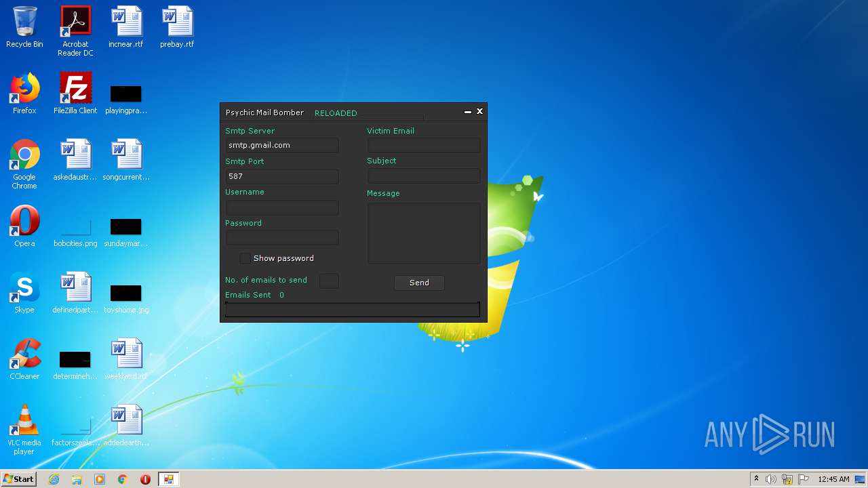Open Chrome from the taskbar
868x488 pixels.
123,479
